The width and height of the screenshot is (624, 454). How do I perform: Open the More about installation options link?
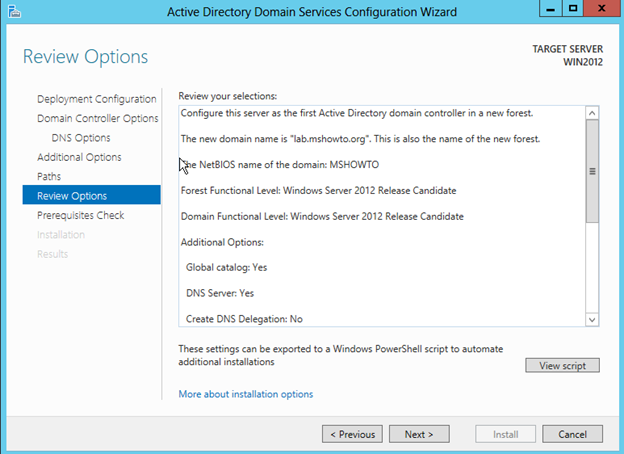(245, 394)
